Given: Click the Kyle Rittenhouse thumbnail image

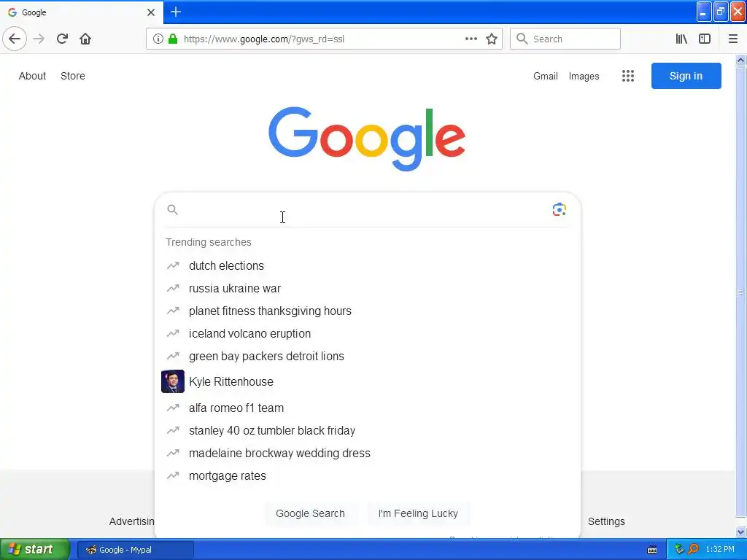Looking at the screenshot, I should 172,381.
